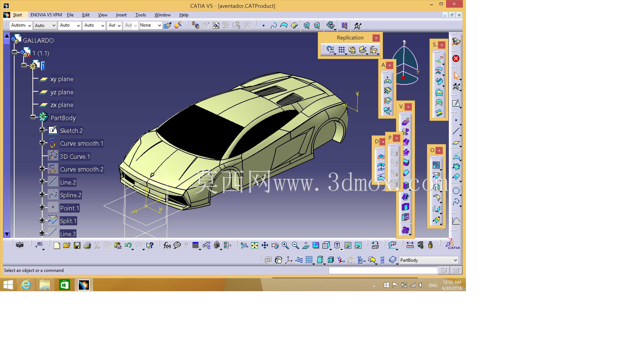This screenshot has height=364, width=641.
Task: Open the Formula f(x) tool
Action: [167, 245]
